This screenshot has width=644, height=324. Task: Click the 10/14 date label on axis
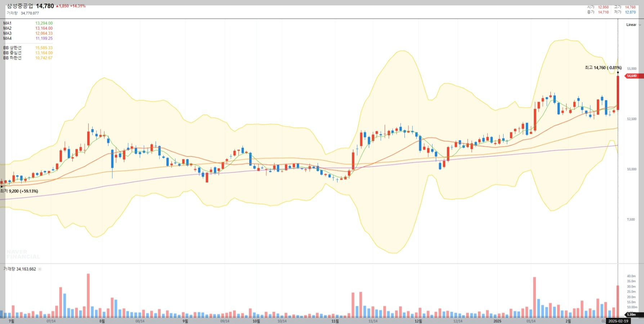(x=282, y=321)
